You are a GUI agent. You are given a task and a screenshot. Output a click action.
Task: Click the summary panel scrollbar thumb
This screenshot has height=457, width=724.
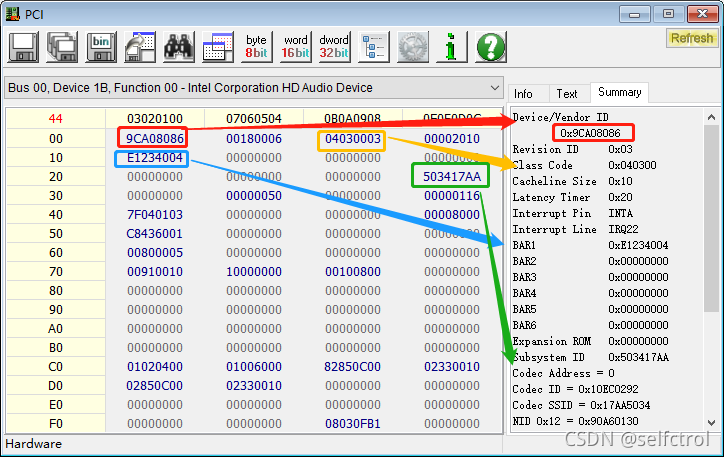pyautogui.click(x=711, y=218)
